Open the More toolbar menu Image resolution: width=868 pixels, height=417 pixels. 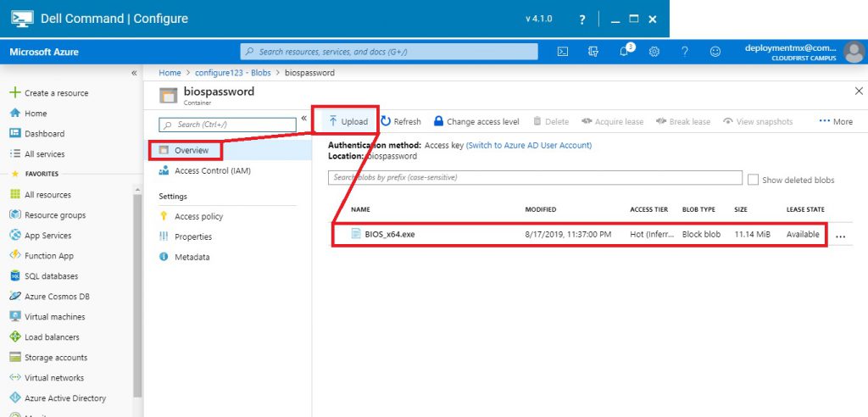coord(836,121)
